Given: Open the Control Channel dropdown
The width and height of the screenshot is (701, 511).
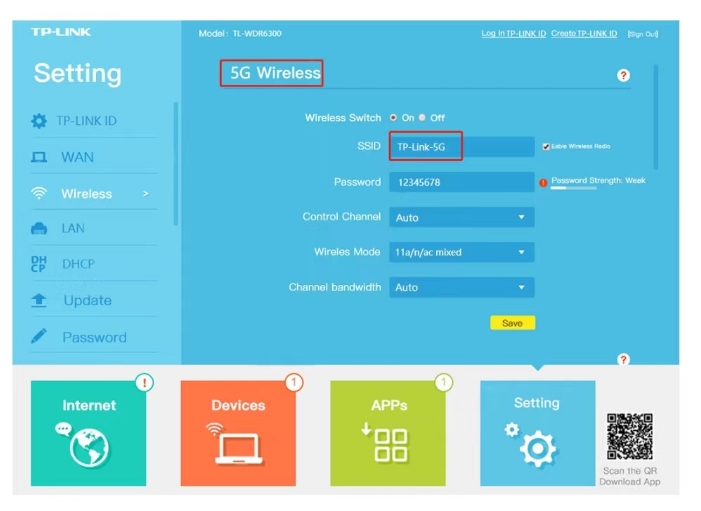Looking at the screenshot, I should (x=462, y=217).
